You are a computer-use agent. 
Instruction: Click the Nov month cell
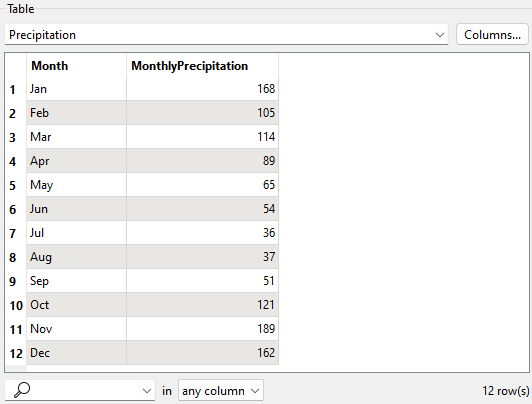[x=76, y=329]
